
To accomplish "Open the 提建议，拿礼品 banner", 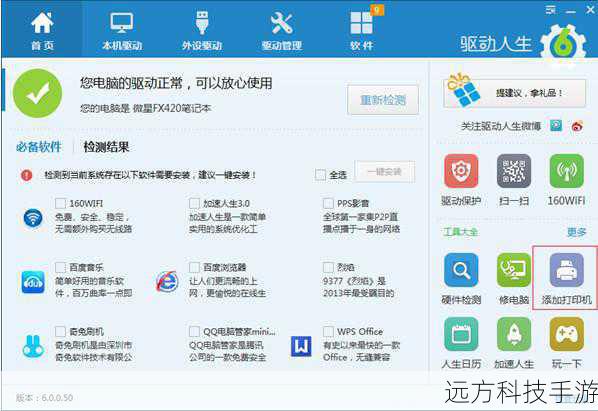I will 514,93.
